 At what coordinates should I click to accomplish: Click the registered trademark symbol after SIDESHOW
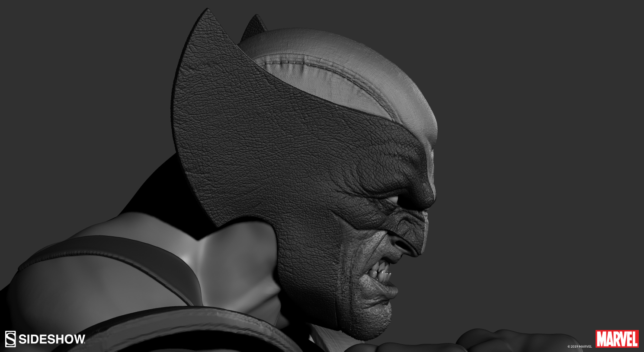pyautogui.click(x=84, y=343)
